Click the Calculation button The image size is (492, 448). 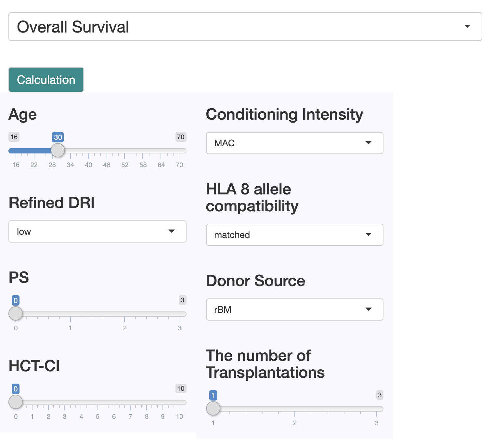coord(46,80)
